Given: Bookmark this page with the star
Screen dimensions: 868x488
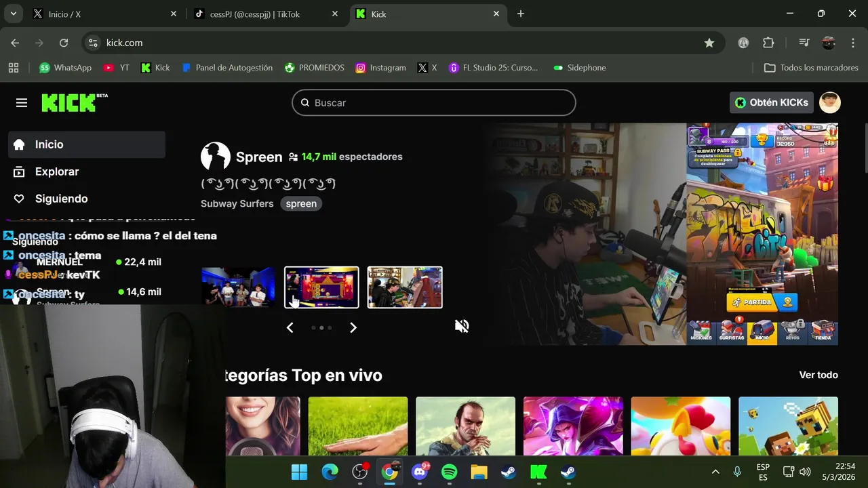Looking at the screenshot, I should 709,43.
